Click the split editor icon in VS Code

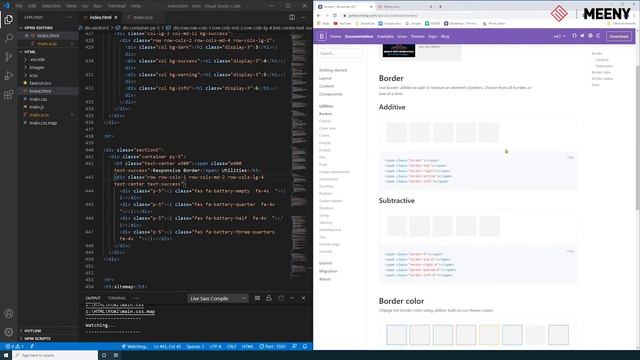point(292,18)
